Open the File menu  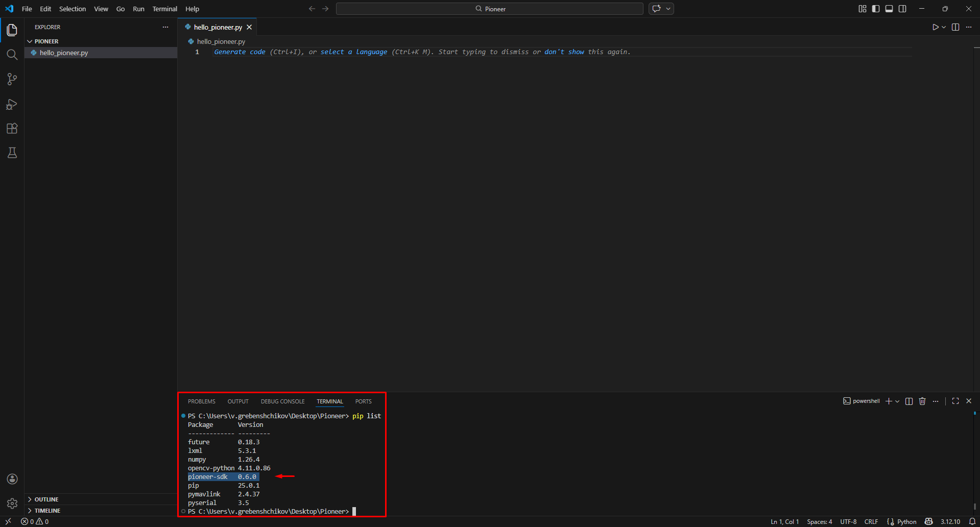(27, 9)
